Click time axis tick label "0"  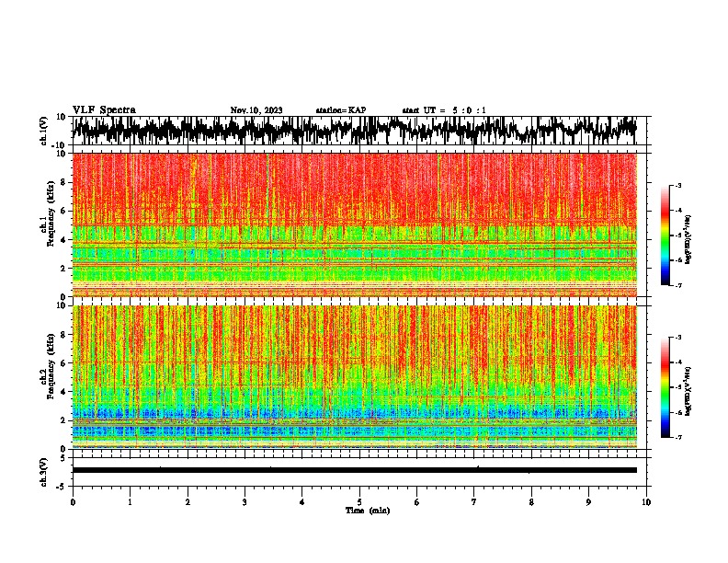tap(73, 502)
